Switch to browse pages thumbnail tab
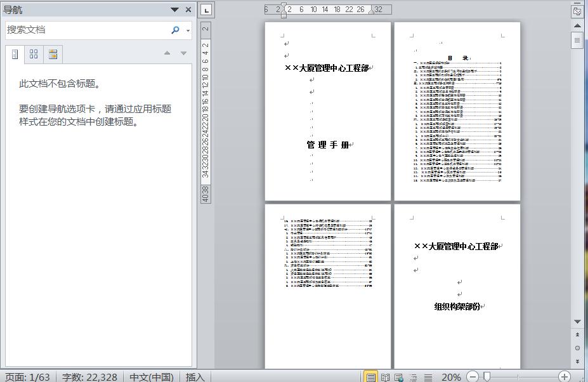588x382 pixels. (x=34, y=55)
